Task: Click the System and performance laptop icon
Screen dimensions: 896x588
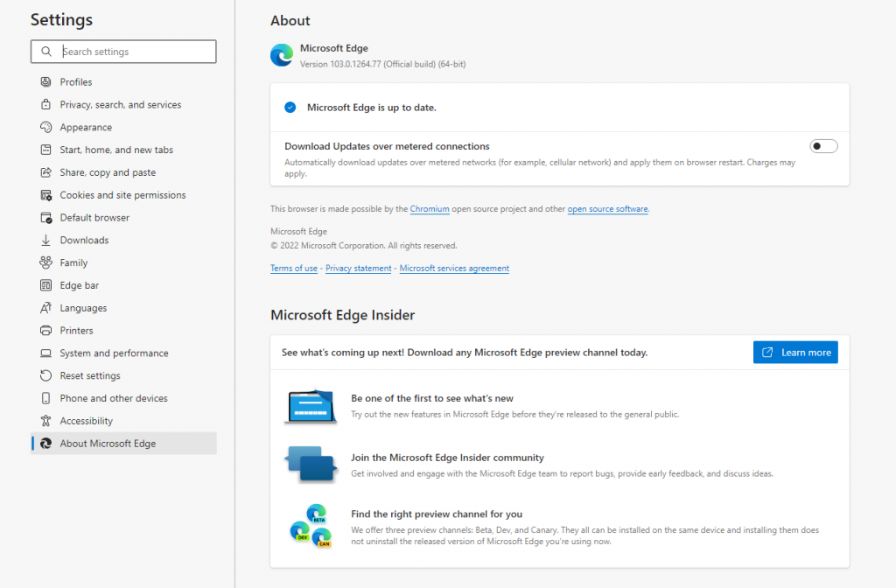Action: click(45, 353)
